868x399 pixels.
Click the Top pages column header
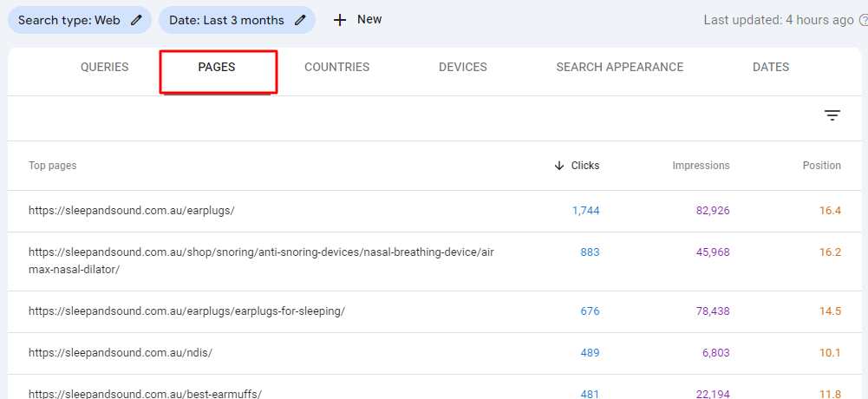click(53, 166)
